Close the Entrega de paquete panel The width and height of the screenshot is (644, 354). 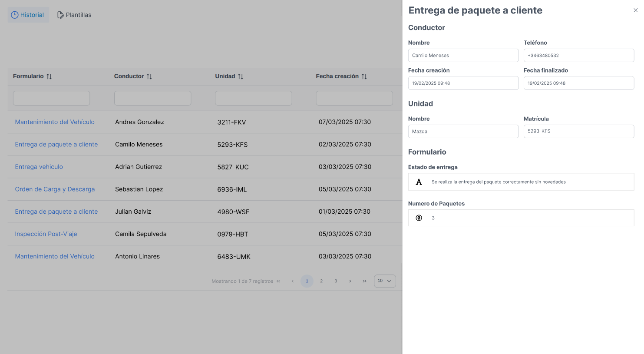pyautogui.click(x=635, y=10)
